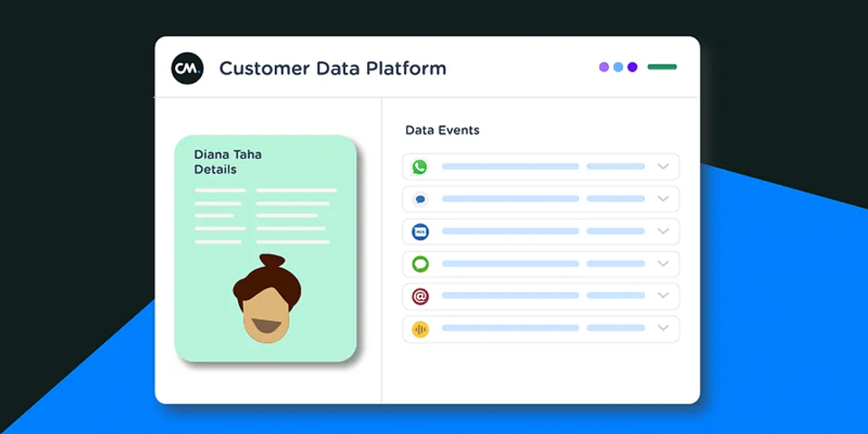Click the CM logo in the header
This screenshot has height=434, width=868.
pyautogui.click(x=187, y=68)
